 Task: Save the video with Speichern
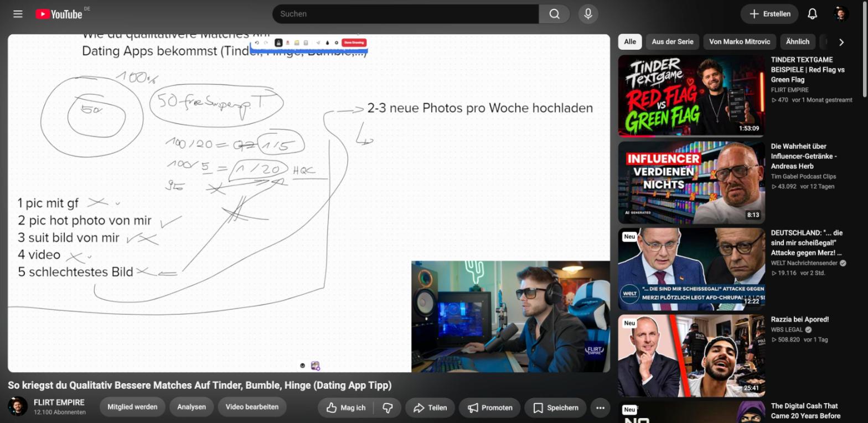[555, 408]
